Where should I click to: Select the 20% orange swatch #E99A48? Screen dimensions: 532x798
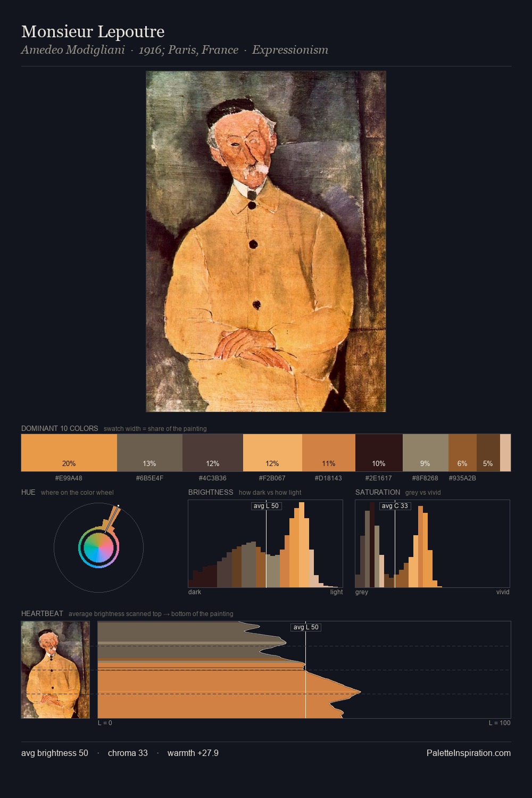69,453
